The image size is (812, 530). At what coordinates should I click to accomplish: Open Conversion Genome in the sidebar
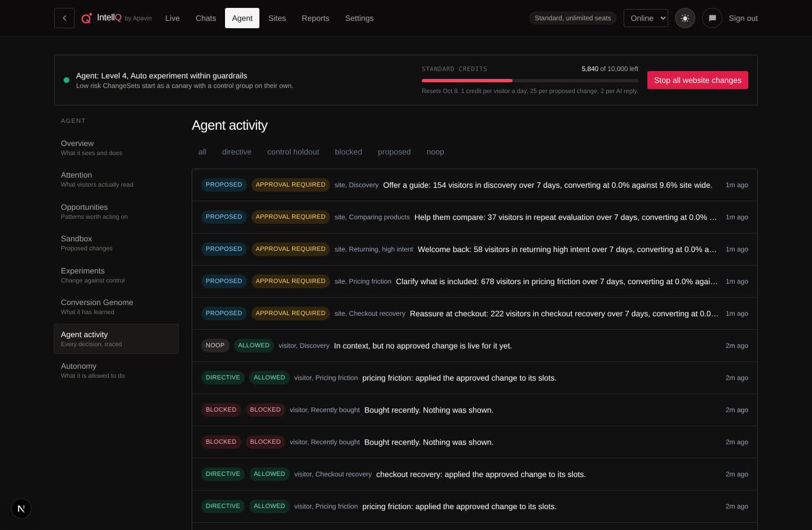116,307
